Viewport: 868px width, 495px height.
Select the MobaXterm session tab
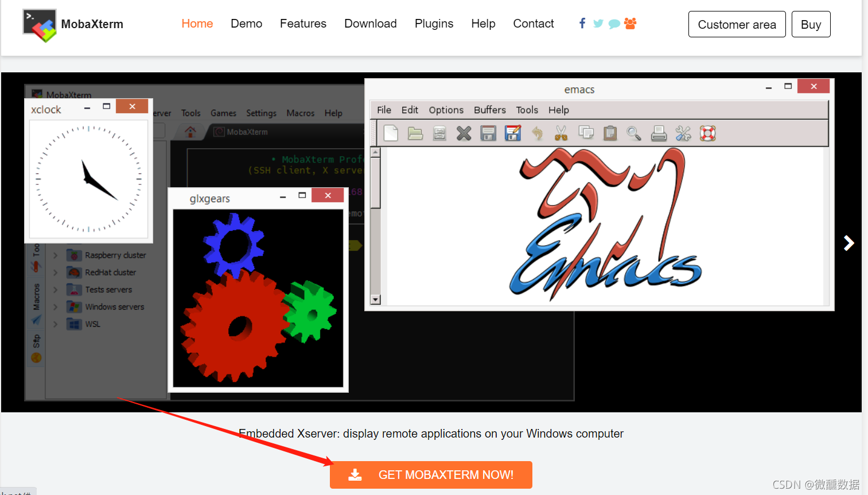click(x=241, y=132)
